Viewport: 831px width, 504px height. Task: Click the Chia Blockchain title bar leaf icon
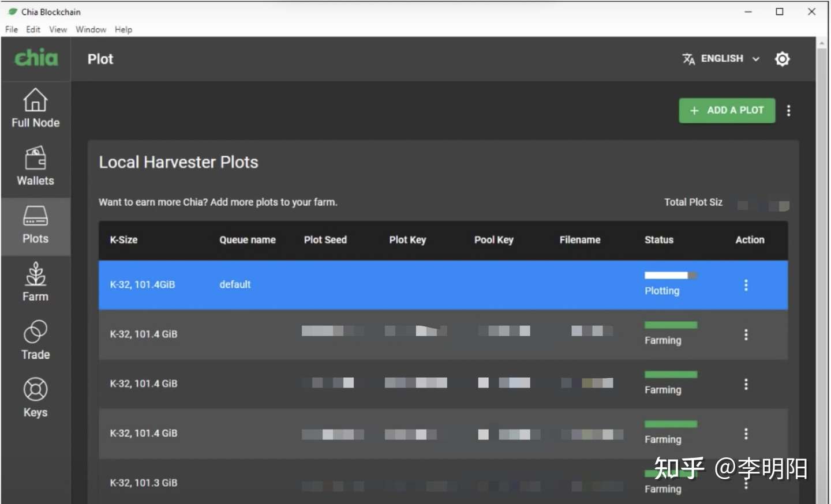(13, 12)
